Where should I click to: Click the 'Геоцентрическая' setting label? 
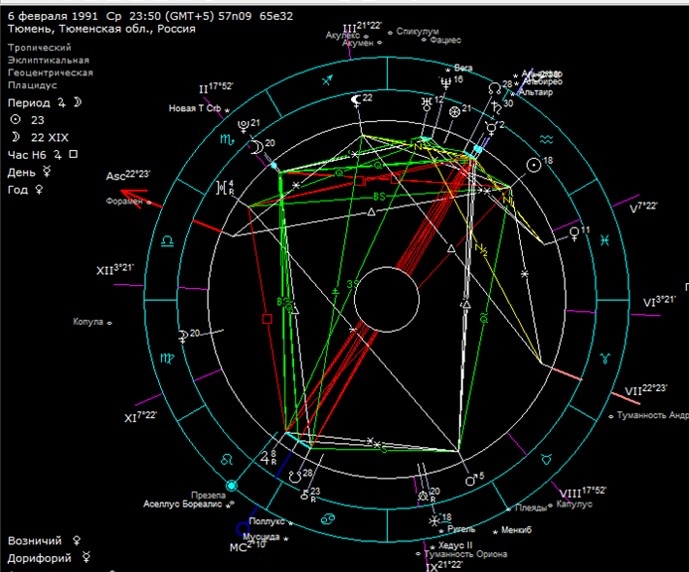[x=50, y=72]
